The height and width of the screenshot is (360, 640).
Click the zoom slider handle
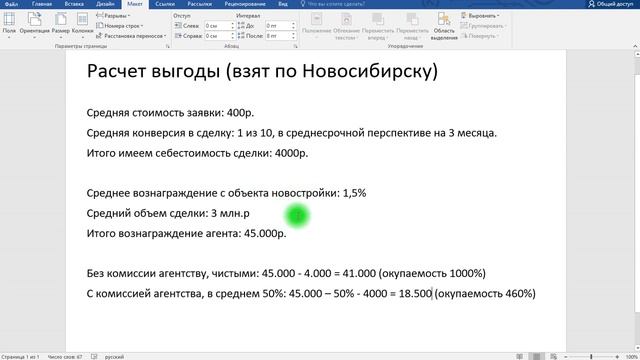tap(591, 357)
